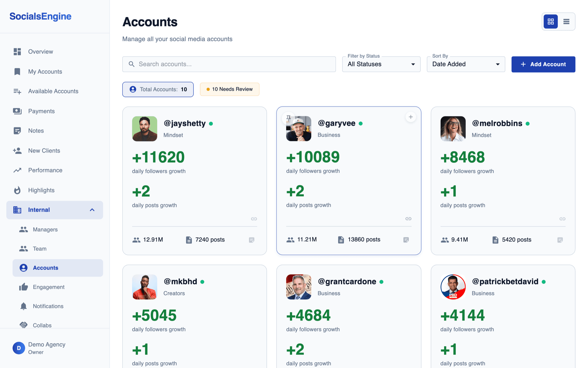Screen dimensions: 588x368
Task: Click the Notes sticky-note icon
Action: point(17,131)
